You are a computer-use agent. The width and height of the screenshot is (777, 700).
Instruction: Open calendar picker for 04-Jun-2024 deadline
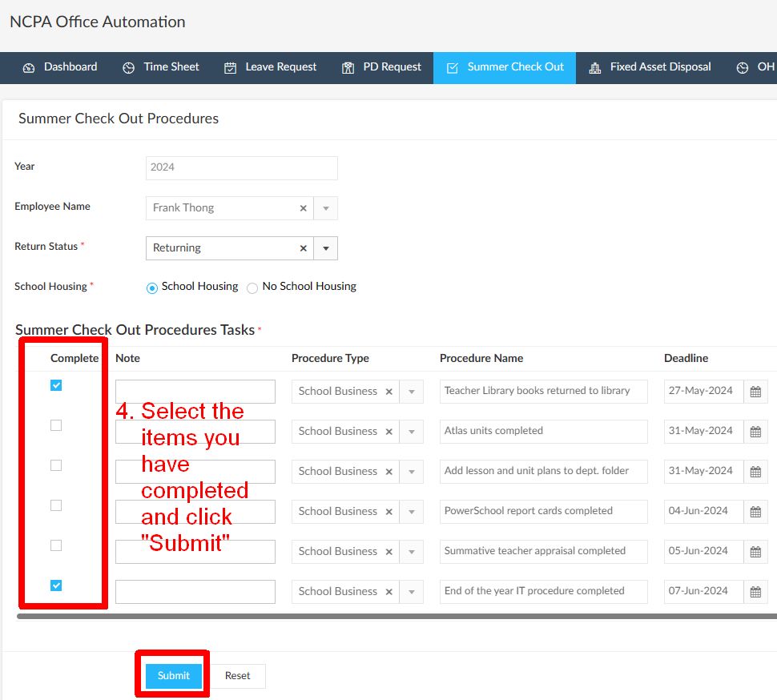pyautogui.click(x=755, y=512)
